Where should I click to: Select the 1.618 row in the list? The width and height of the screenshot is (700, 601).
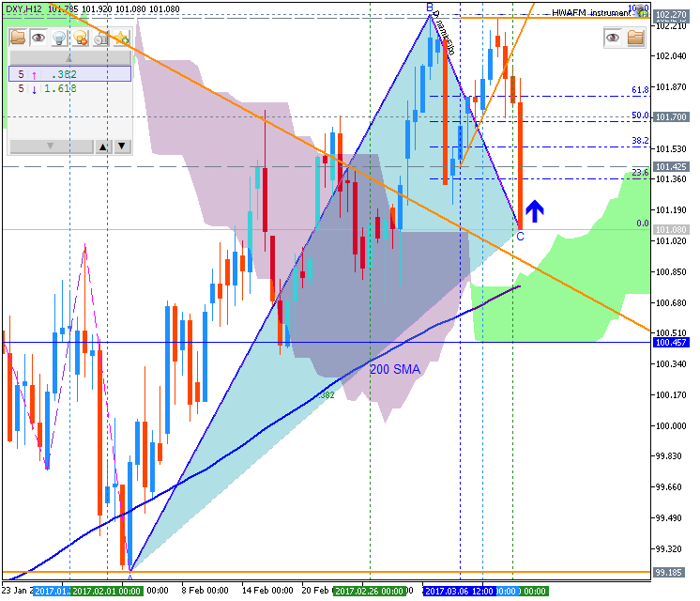(69, 88)
